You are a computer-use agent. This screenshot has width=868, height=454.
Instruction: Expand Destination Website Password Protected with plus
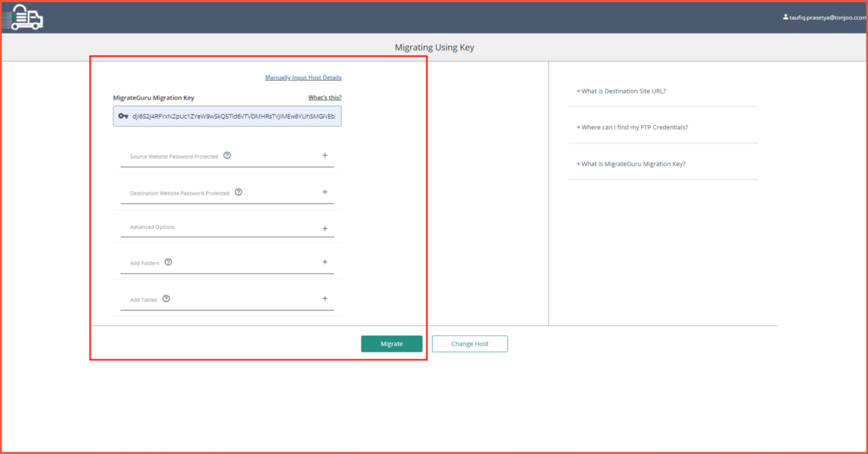coord(325,192)
